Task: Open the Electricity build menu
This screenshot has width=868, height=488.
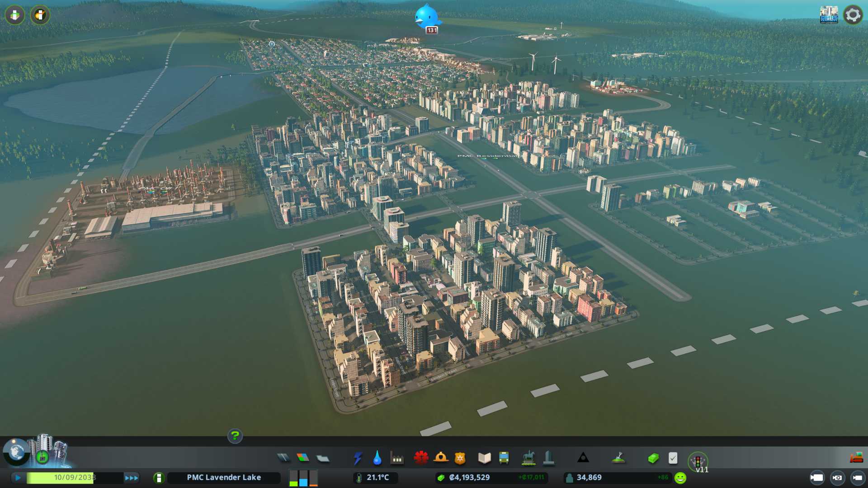Action: (358, 458)
